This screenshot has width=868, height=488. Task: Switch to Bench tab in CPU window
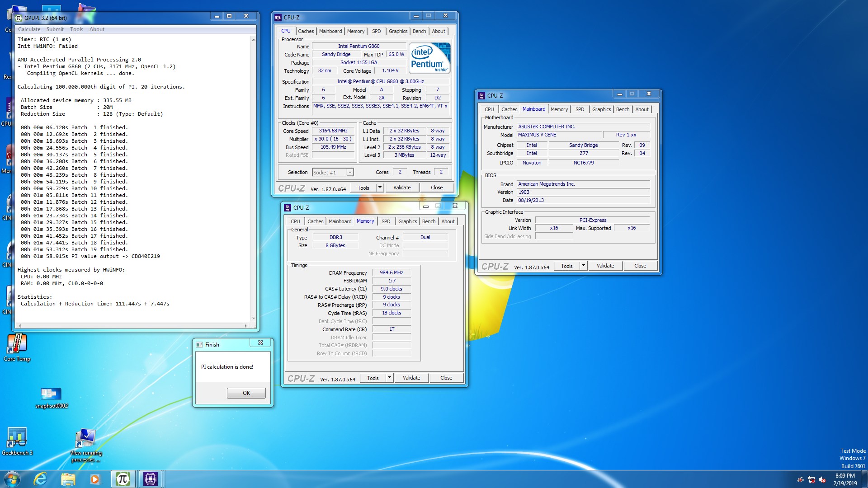419,31
